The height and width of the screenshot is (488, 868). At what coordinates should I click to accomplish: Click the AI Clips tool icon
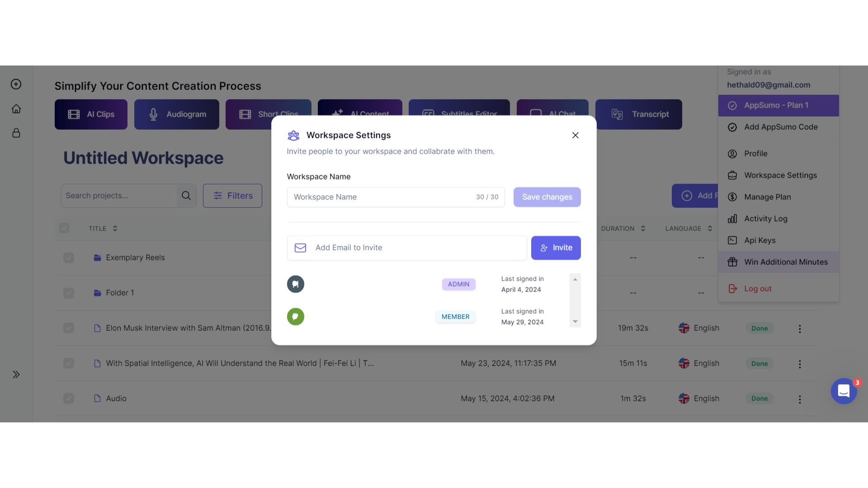point(73,114)
